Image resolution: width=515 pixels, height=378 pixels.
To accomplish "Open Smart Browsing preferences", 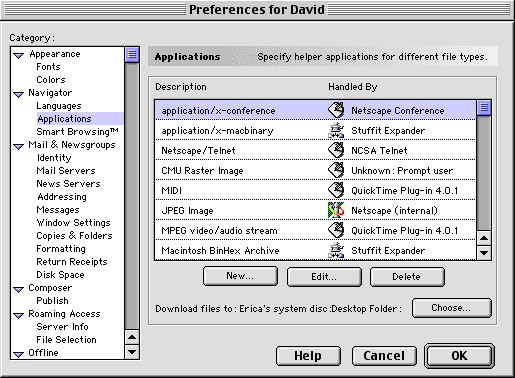I will [77, 132].
